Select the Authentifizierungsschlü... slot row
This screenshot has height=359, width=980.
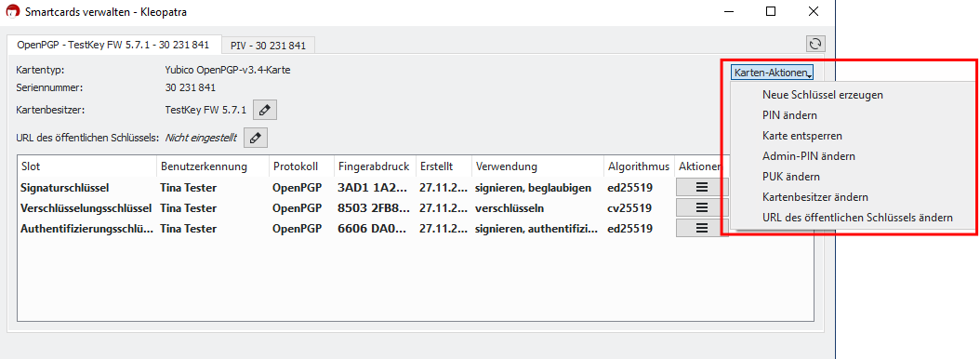pos(86,229)
